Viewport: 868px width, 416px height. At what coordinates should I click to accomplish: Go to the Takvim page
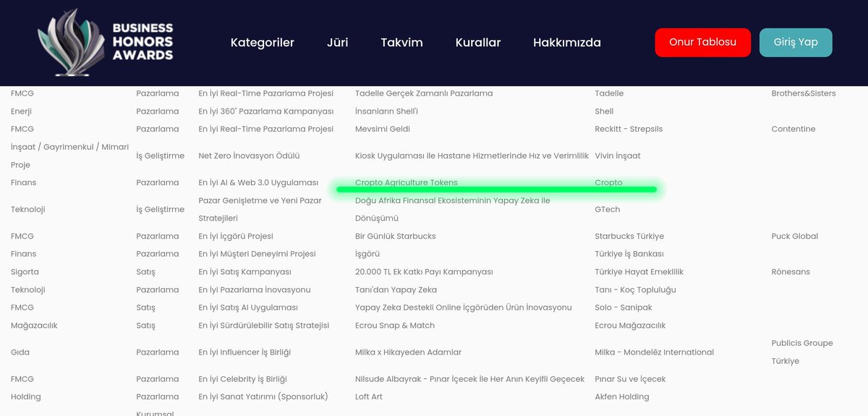(x=402, y=43)
